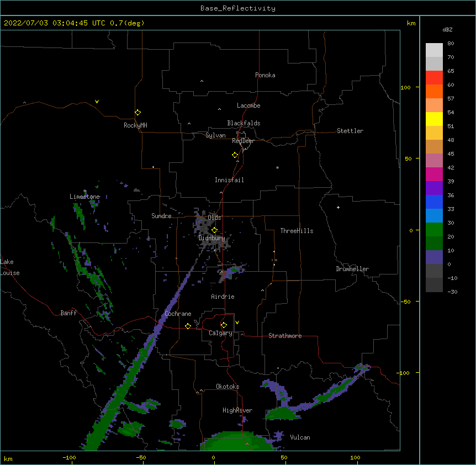Screen dimensions: 476x465
Task: Pick the bright yellow 51-54 dBZ swatch
Action: [x=434, y=119]
